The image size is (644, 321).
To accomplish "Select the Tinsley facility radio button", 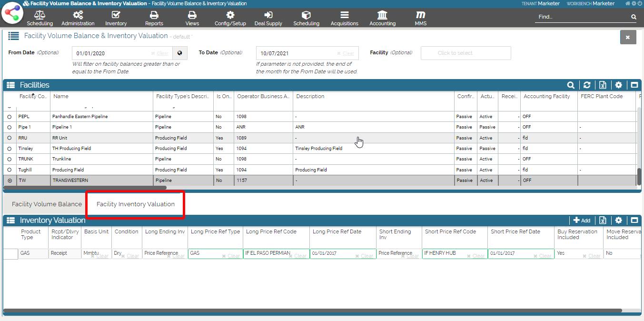I will coord(10,149).
